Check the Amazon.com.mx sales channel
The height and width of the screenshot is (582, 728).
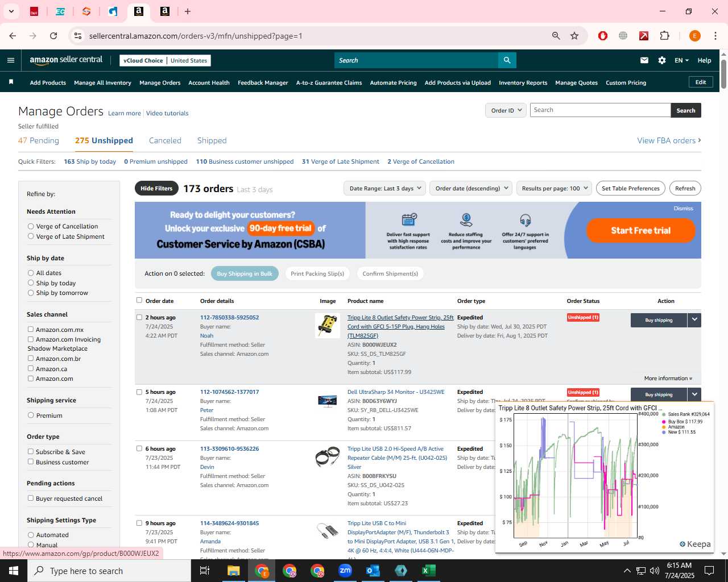tap(31, 330)
